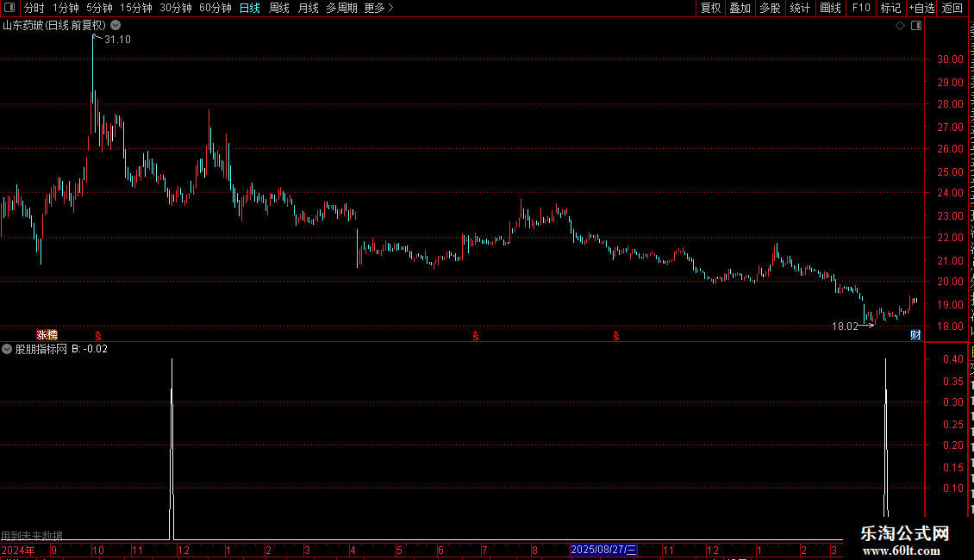
Task: Select the 日线 daily period
Action: coord(250,8)
